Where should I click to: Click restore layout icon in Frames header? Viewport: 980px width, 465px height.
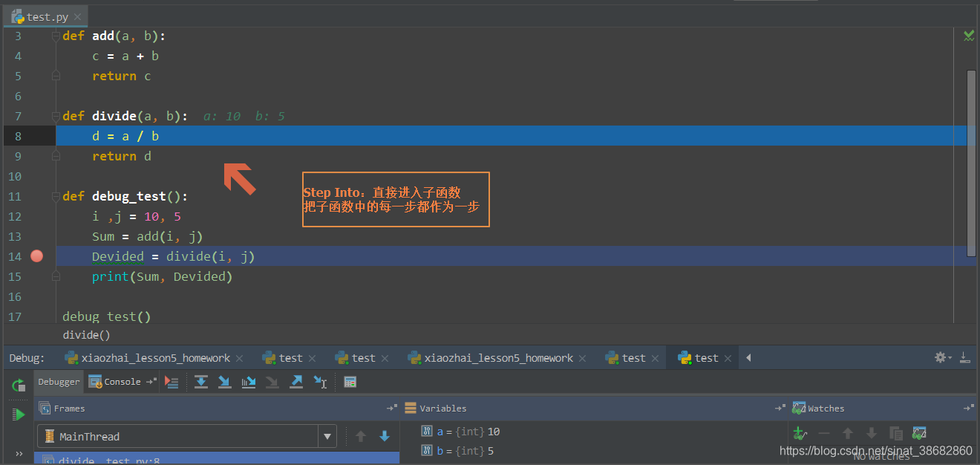(x=392, y=409)
